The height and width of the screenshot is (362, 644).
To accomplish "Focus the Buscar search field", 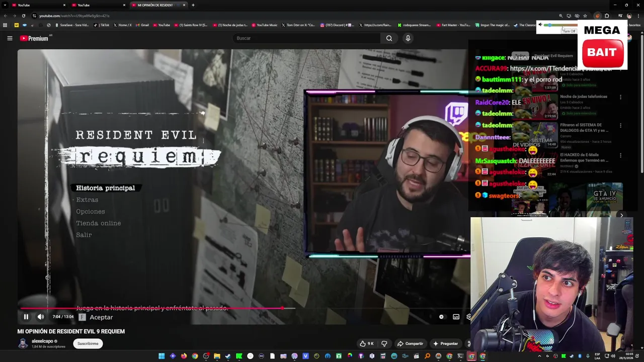I will click(307, 38).
